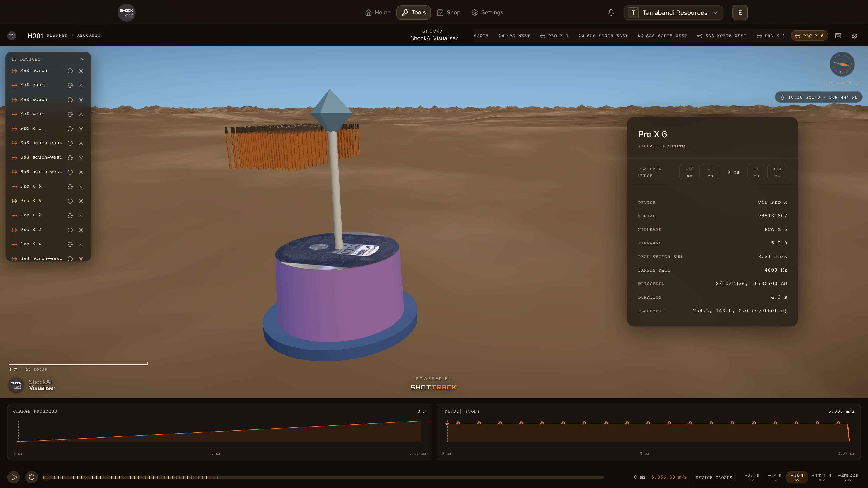The image size is (868, 488).
Task: Focus camera on SaS north-west device
Action: (x=70, y=172)
